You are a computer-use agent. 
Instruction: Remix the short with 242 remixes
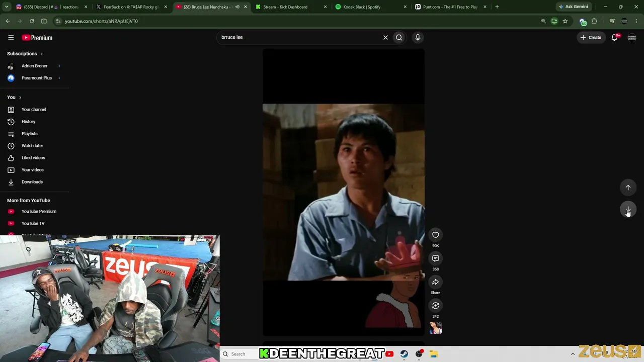[x=436, y=306]
